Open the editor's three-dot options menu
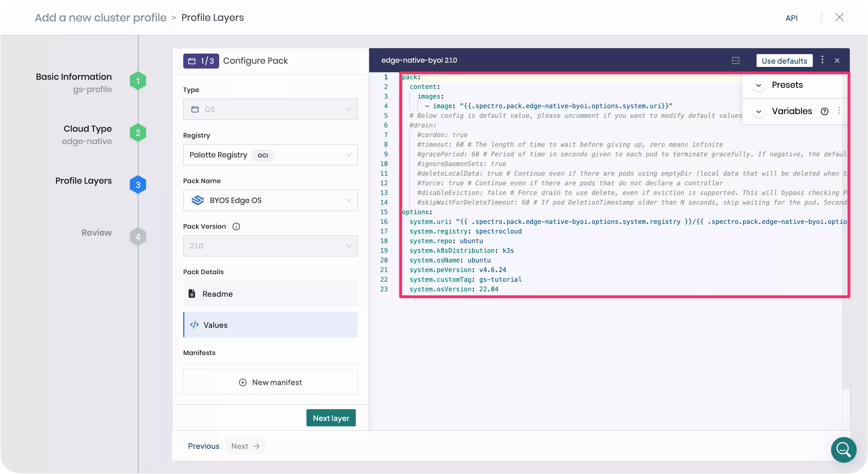The width and height of the screenshot is (868, 474). coord(822,60)
